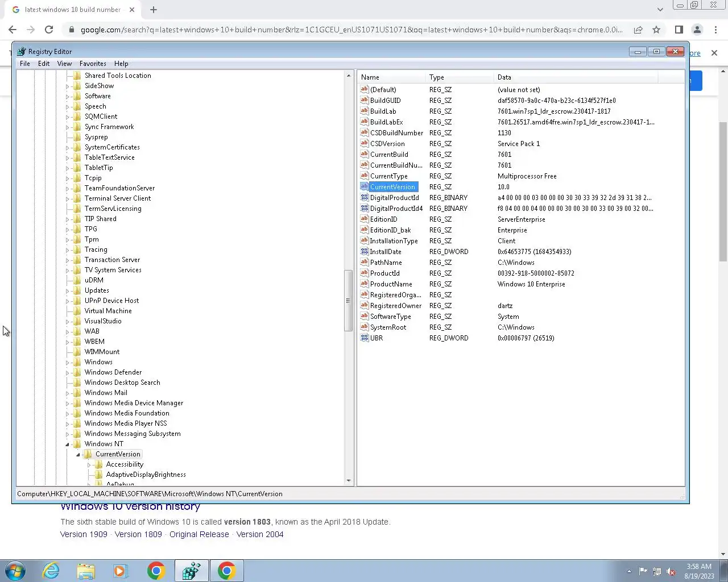Expand the Transaction Server key
728x582 pixels.
click(x=67, y=260)
